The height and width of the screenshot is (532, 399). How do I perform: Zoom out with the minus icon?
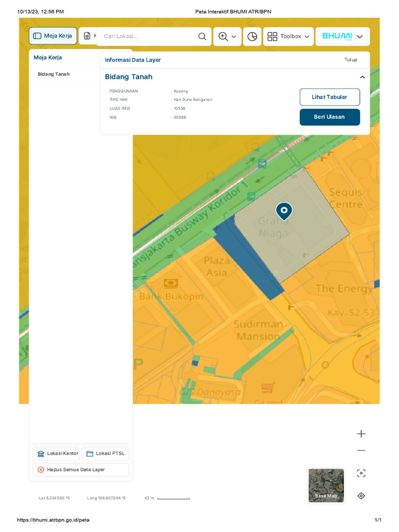(361, 450)
